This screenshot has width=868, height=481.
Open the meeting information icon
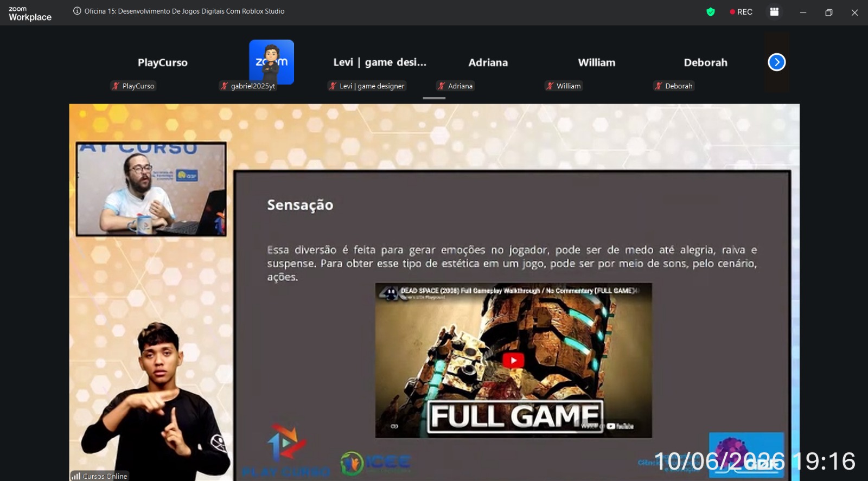77,11
